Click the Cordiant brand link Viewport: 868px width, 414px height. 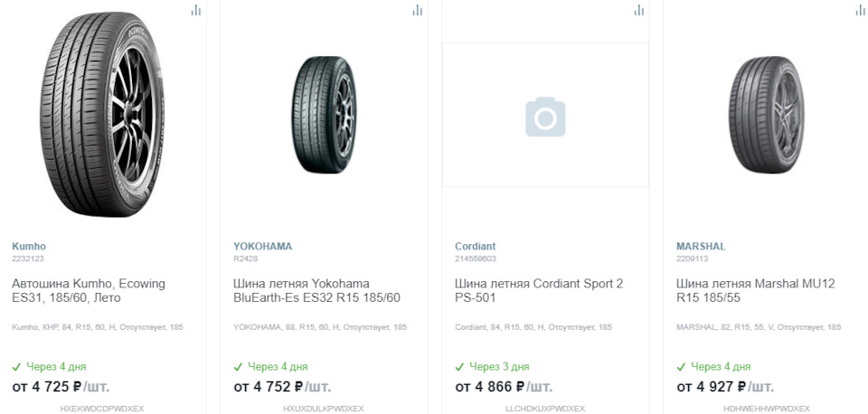(475, 246)
